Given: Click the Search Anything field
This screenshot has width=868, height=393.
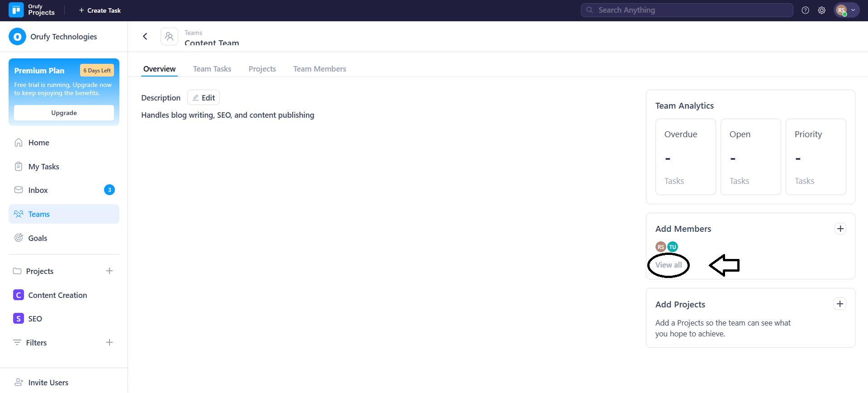Looking at the screenshot, I should coord(687,10).
